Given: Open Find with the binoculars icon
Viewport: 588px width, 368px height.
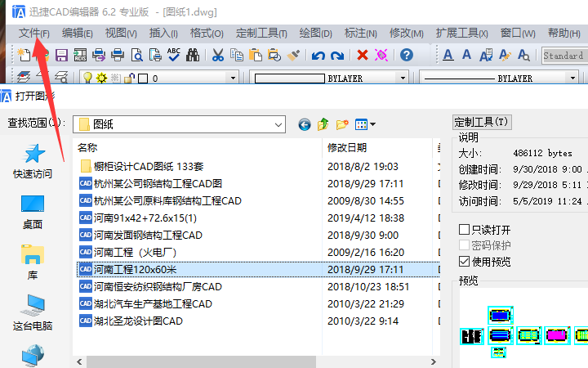Looking at the screenshot, I should [x=193, y=56].
